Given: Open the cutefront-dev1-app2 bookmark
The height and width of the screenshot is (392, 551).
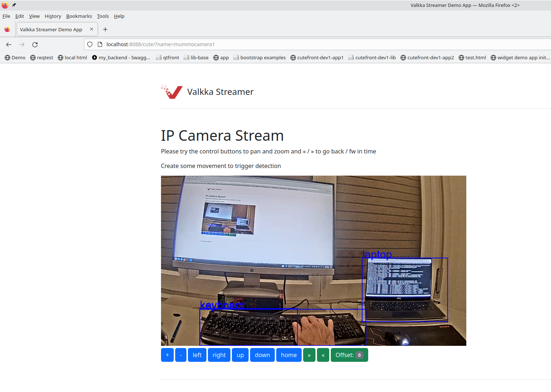Looking at the screenshot, I should click(x=427, y=57).
